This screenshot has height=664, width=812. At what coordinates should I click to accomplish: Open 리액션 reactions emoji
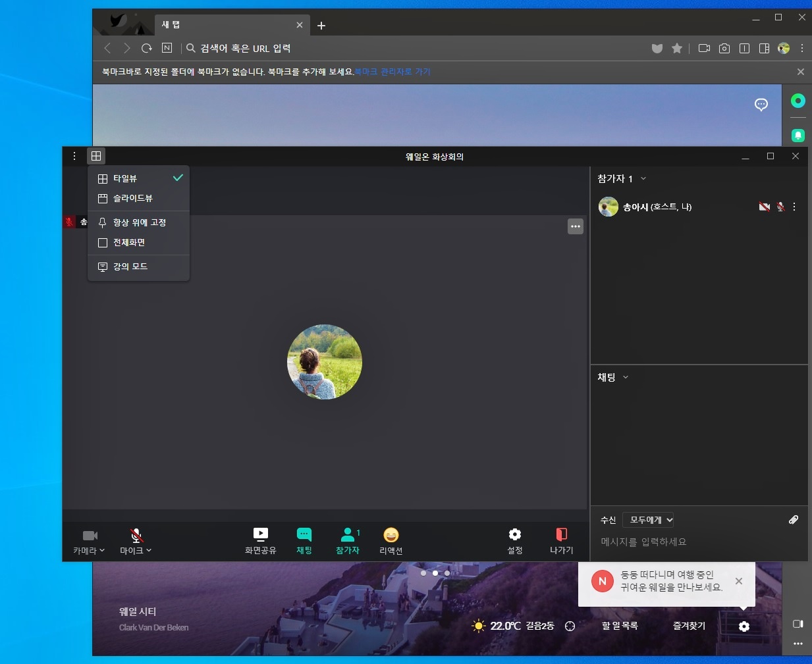391,541
